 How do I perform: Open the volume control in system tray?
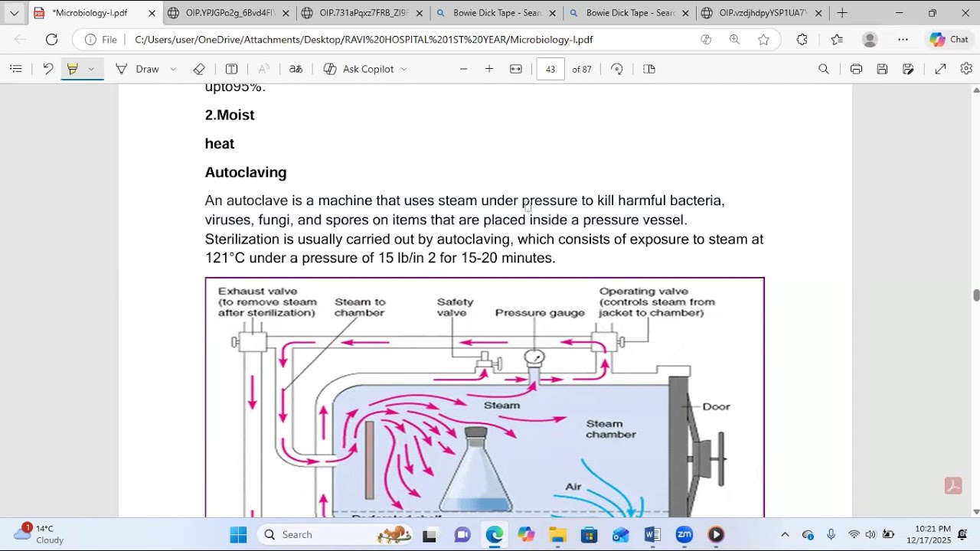pos(871,534)
